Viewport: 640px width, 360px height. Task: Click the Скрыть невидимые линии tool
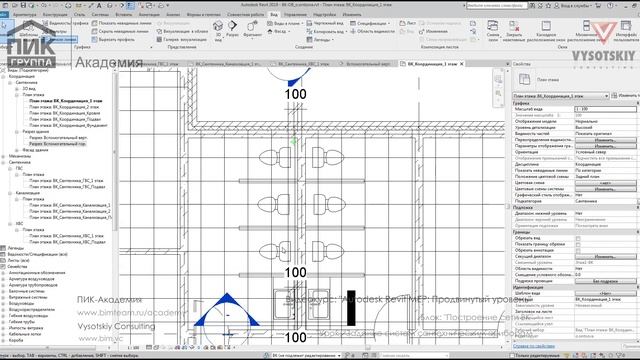pos(120,31)
